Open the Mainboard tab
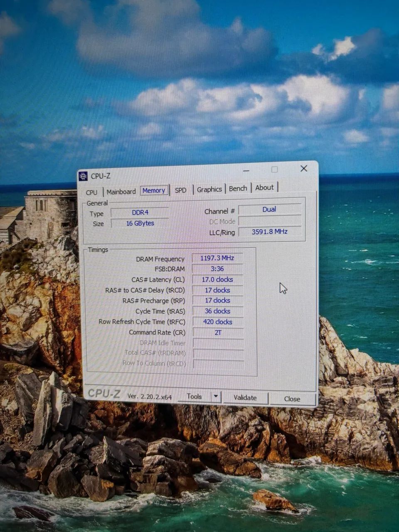Image resolution: width=399 pixels, height=532 pixels. pos(121,192)
